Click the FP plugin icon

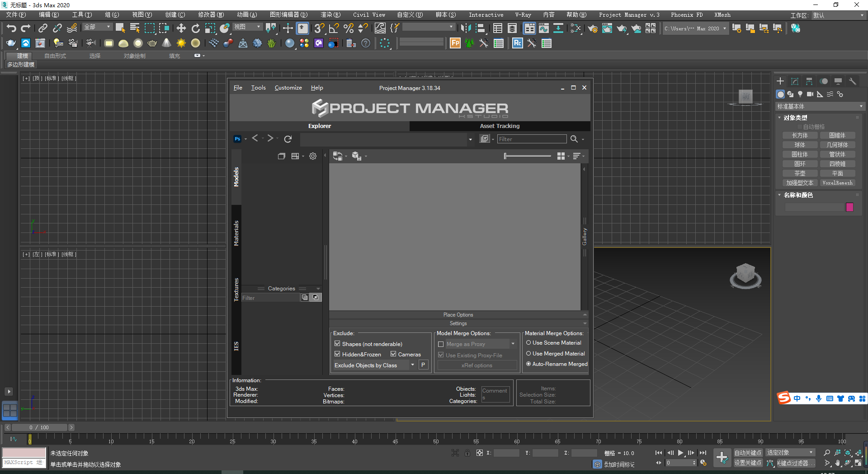pyautogui.click(x=455, y=43)
